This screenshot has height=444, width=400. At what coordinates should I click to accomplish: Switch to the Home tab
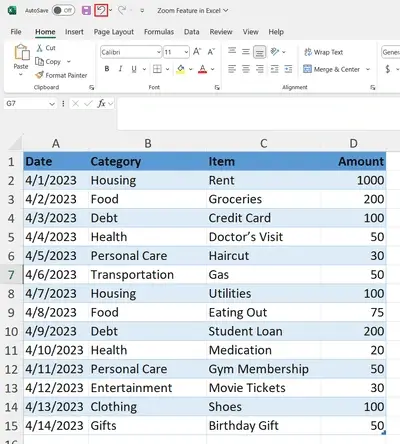(45, 32)
